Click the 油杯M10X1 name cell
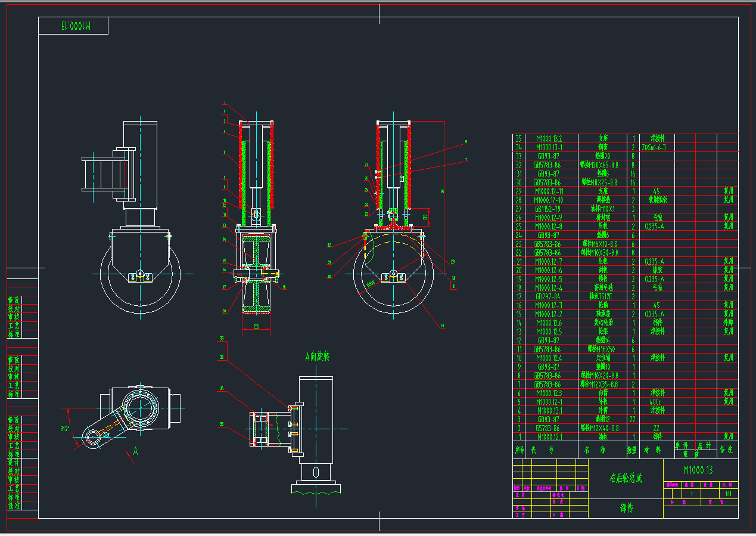 coord(603,209)
